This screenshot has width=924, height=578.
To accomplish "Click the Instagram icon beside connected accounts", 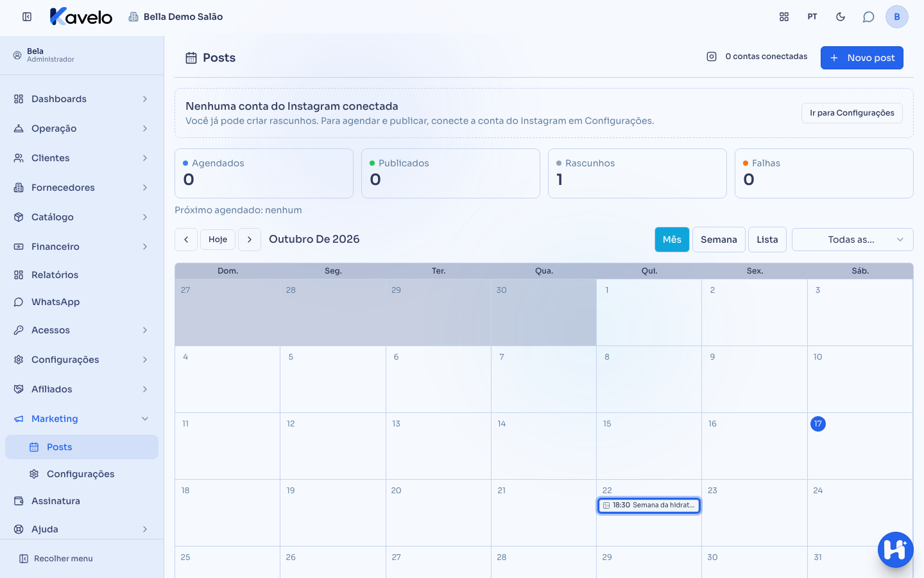I will (x=712, y=57).
